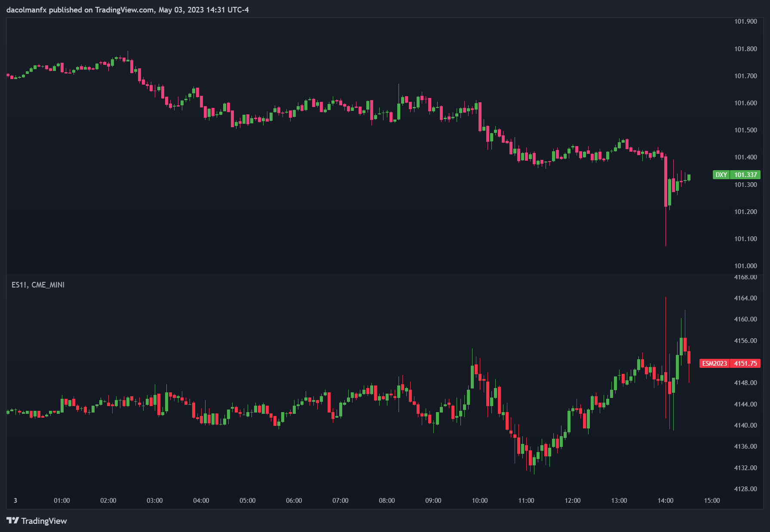Click the 101.000 price scale value
Viewport: 770px width, 532px height.
(x=745, y=266)
